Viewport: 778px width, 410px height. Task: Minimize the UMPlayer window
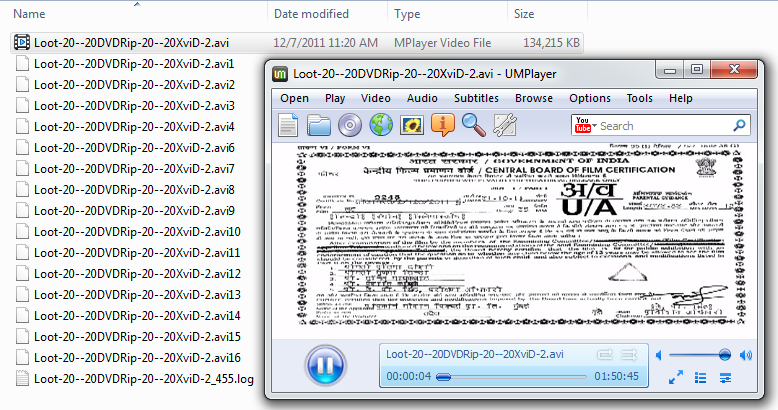click(x=670, y=70)
